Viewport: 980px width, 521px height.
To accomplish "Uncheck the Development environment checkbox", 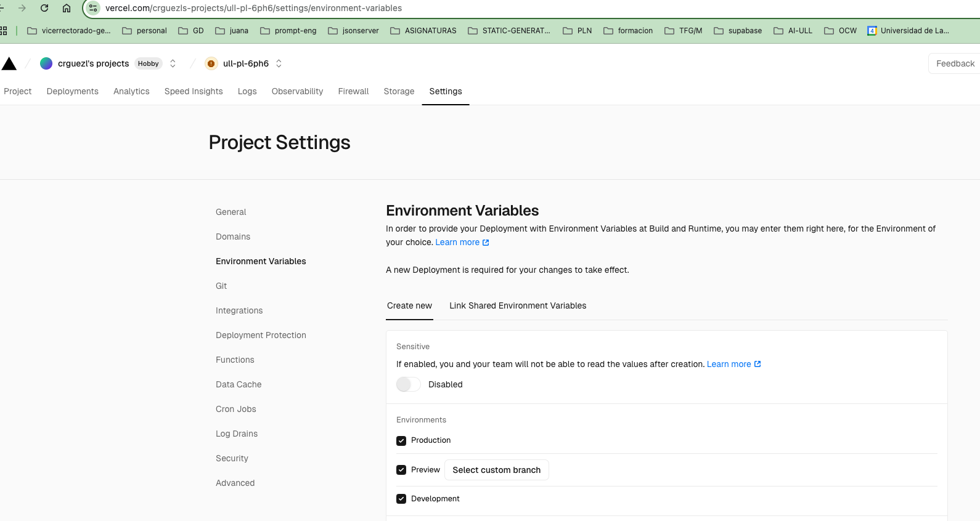I will point(401,499).
